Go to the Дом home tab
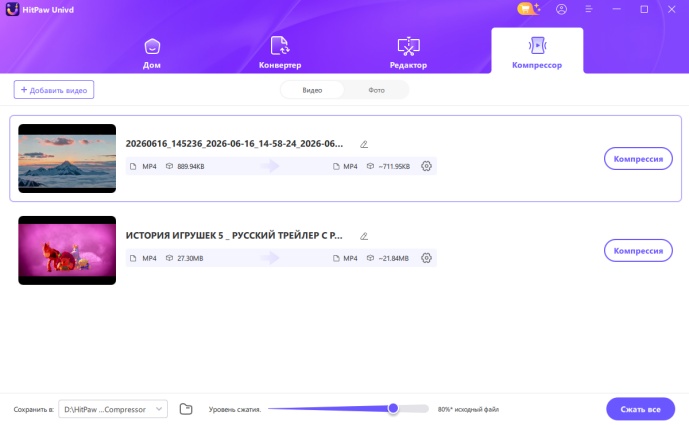 point(152,53)
